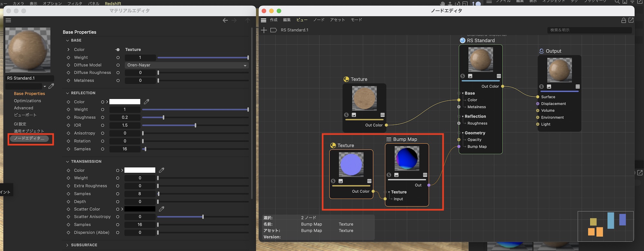The image size is (644, 251).
Task: Click the plus icon beside RS Standard.1 path
Action: point(264,30)
